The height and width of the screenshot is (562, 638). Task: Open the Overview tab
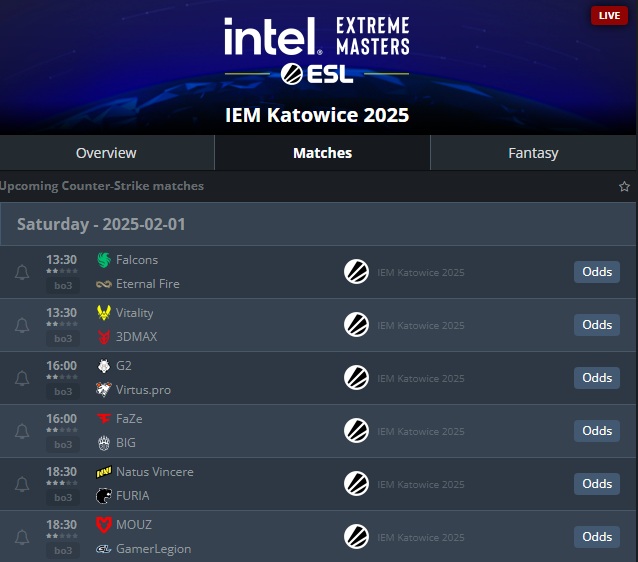tap(107, 153)
